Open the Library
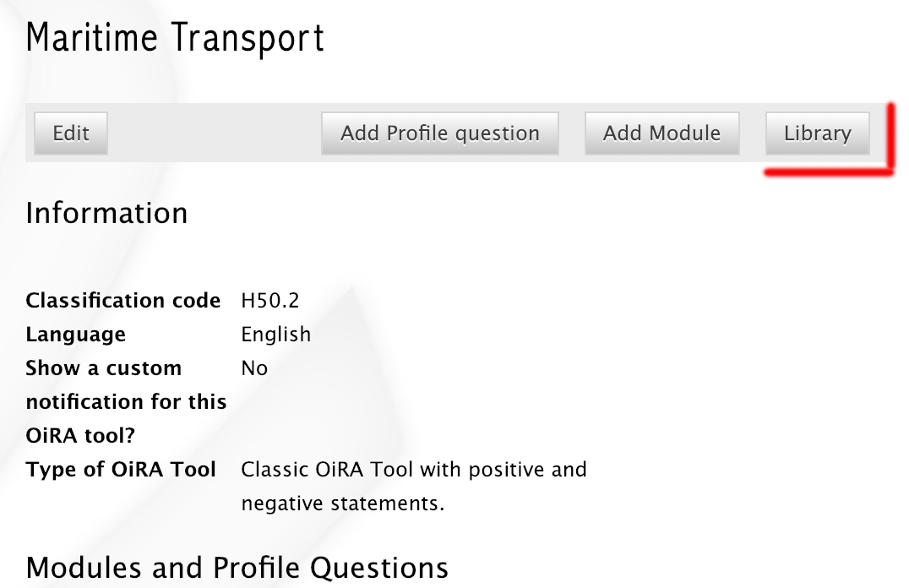909x588 pixels. [x=817, y=133]
